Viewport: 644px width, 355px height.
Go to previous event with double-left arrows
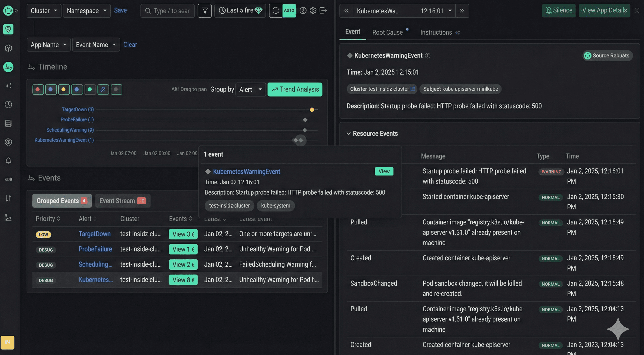[346, 11]
